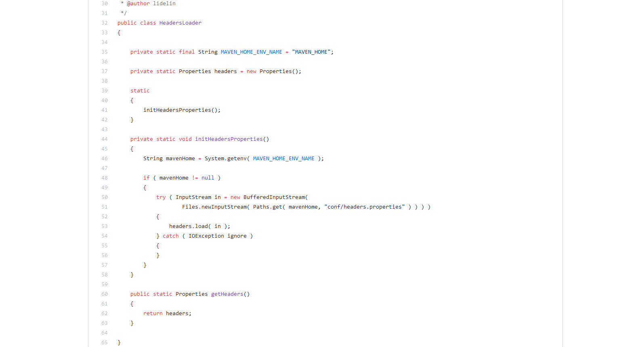Click BufferedInputStream on line 50
This screenshot has height=347, width=644.
click(274, 197)
